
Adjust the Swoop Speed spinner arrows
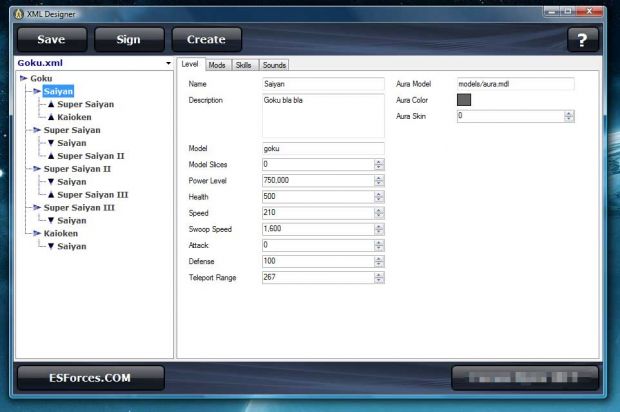379,229
